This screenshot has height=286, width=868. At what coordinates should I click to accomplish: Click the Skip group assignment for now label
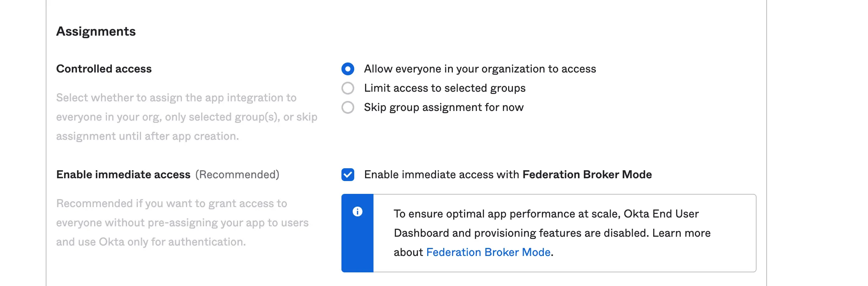coord(444,107)
